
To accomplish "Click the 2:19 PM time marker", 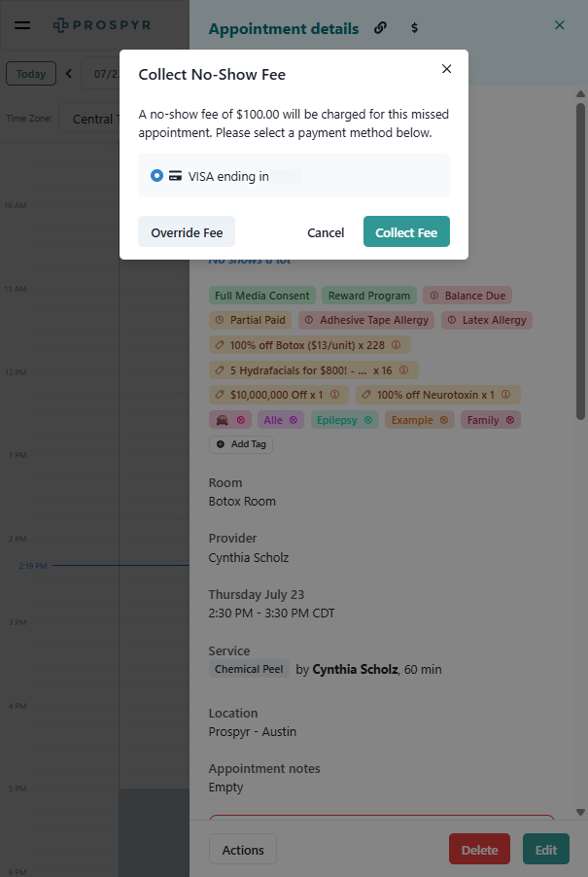I will click(33, 566).
